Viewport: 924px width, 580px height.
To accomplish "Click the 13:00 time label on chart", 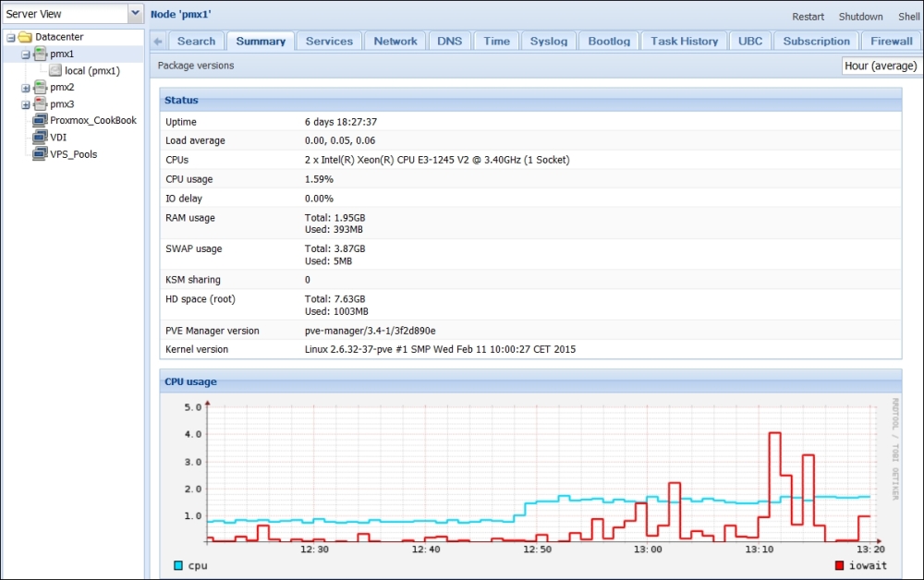I will tap(648, 550).
